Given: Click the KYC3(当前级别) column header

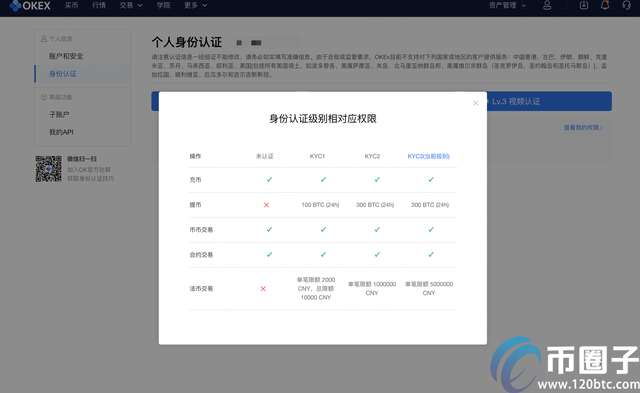Looking at the screenshot, I should point(429,156).
